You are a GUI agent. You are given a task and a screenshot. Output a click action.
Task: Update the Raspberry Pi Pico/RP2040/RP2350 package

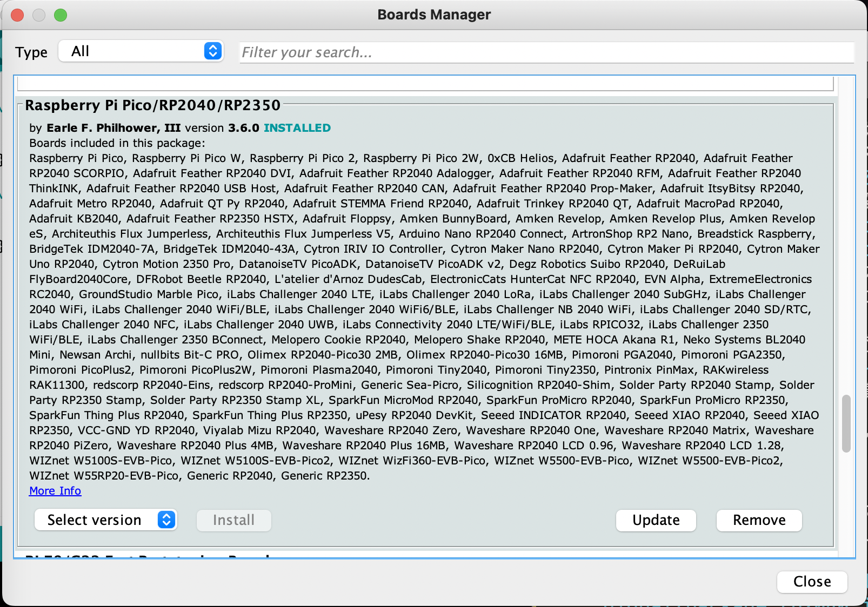click(656, 520)
